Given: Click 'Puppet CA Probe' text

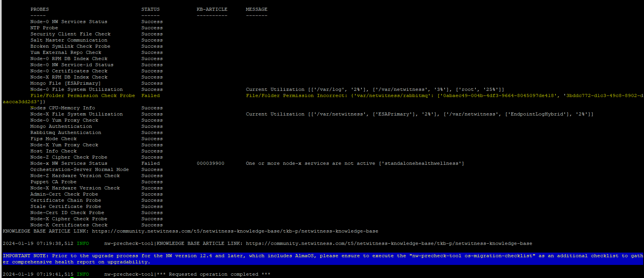Looking at the screenshot, I should (54, 182).
